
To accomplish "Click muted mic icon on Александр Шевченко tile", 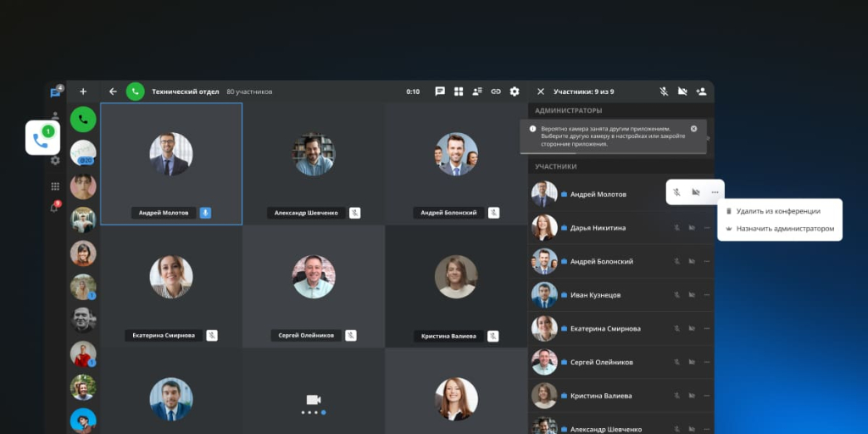I will pos(355,213).
